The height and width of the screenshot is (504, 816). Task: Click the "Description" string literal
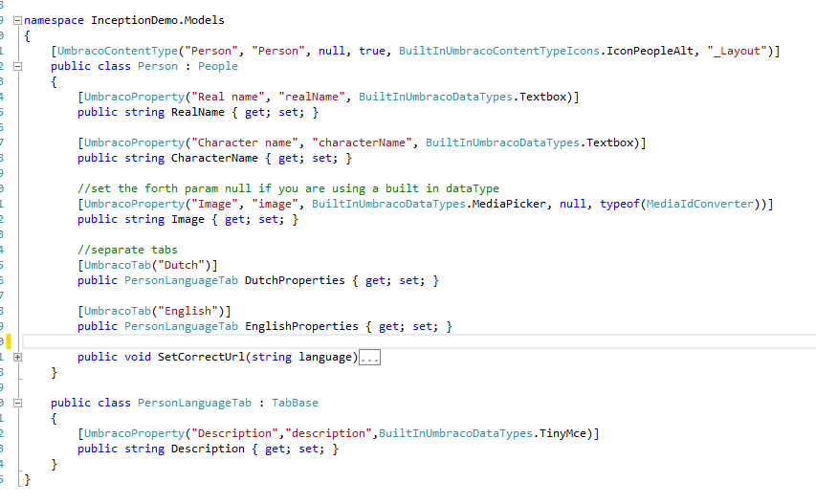pyautogui.click(x=234, y=434)
